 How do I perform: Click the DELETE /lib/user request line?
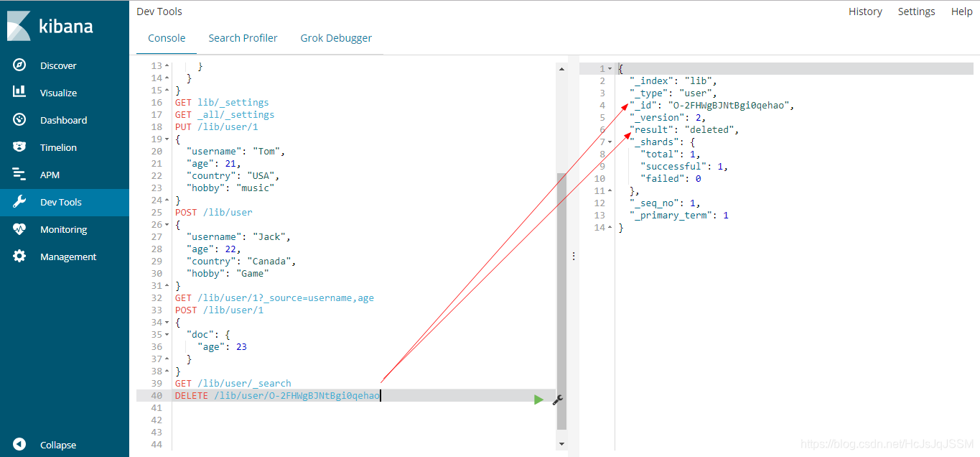[277, 396]
